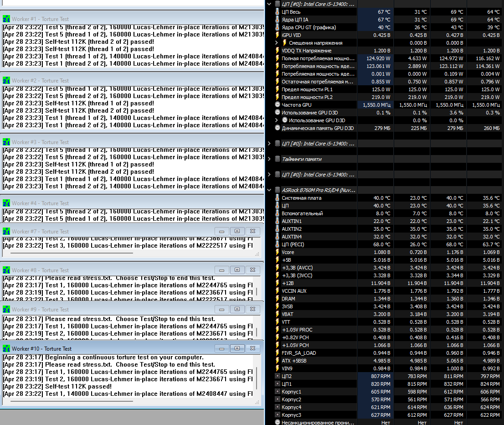Click the Worker #4 Torture Test window icon
Screen dimensions: 504x425
(6, 203)
